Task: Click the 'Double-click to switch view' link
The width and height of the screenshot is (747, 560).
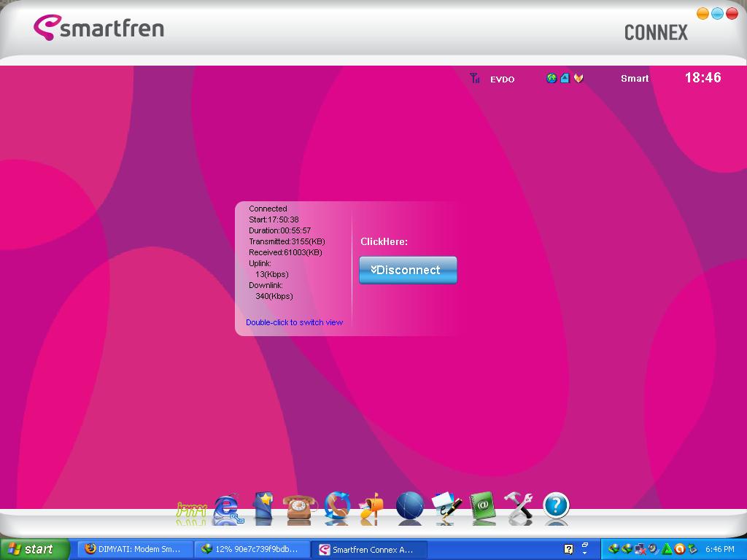Action: pos(295,322)
